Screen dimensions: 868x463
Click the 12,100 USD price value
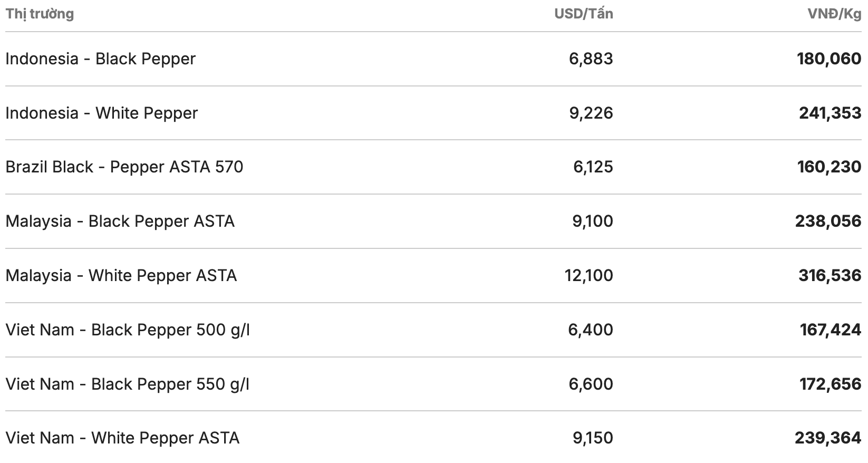click(589, 275)
